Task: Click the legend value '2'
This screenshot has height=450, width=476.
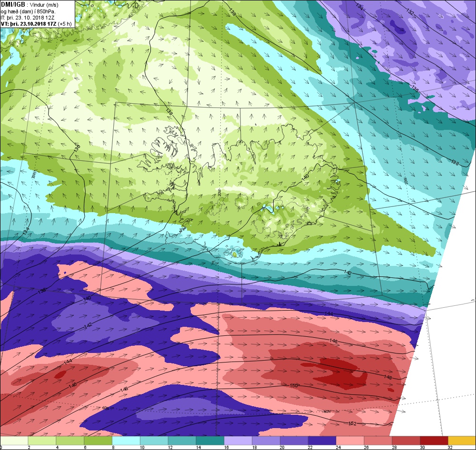Action: (29, 447)
